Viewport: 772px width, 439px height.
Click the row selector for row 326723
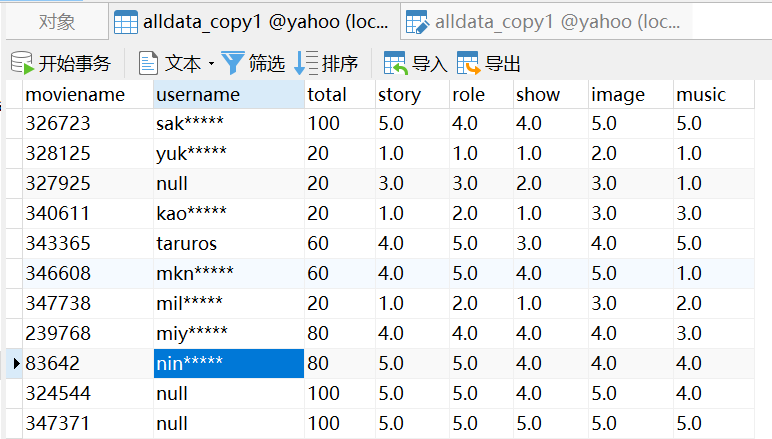point(14,124)
